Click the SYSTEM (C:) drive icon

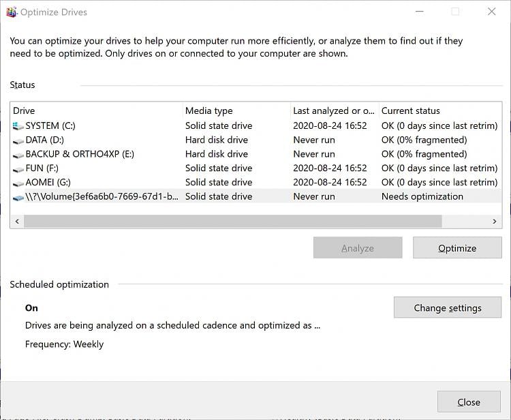click(18, 126)
